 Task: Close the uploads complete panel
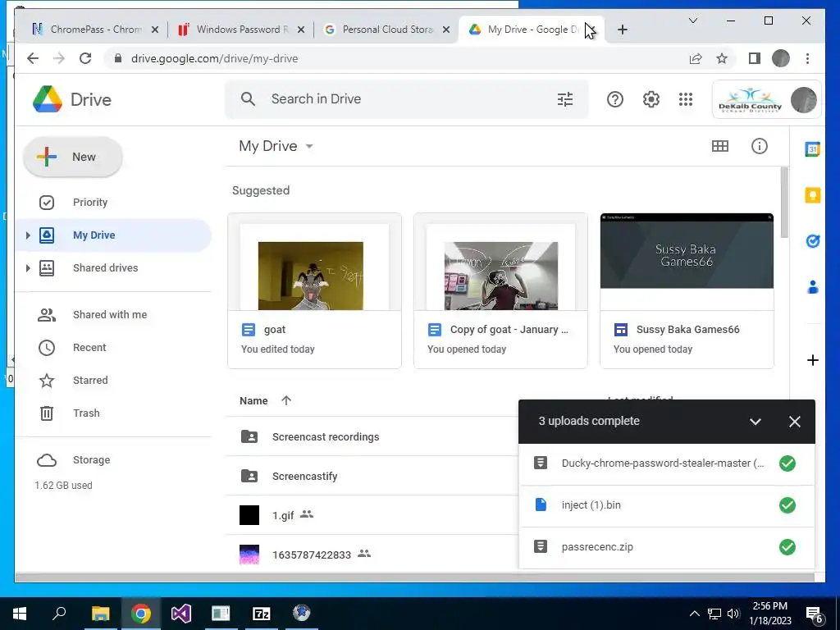[x=794, y=422]
